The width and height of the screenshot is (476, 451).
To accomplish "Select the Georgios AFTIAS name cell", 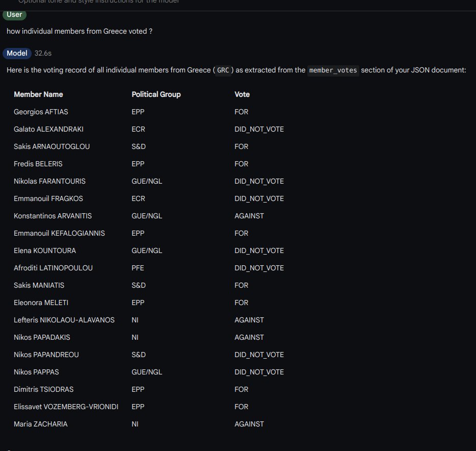I will (x=41, y=112).
